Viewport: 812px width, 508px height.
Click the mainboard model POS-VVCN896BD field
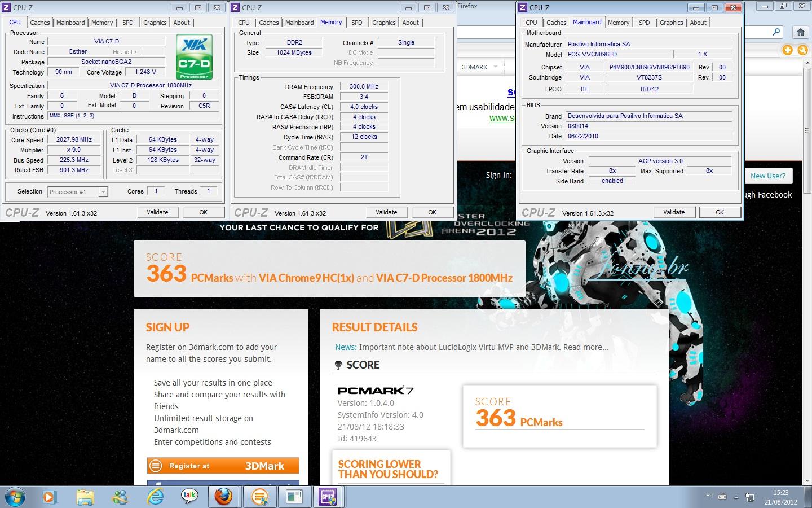click(619, 54)
